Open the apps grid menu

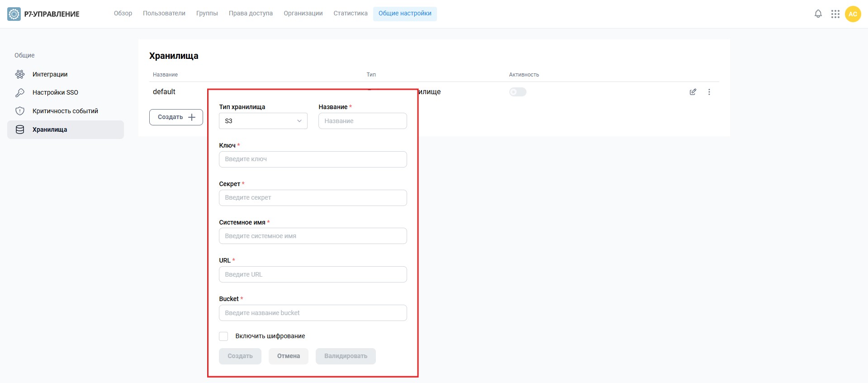tap(835, 14)
